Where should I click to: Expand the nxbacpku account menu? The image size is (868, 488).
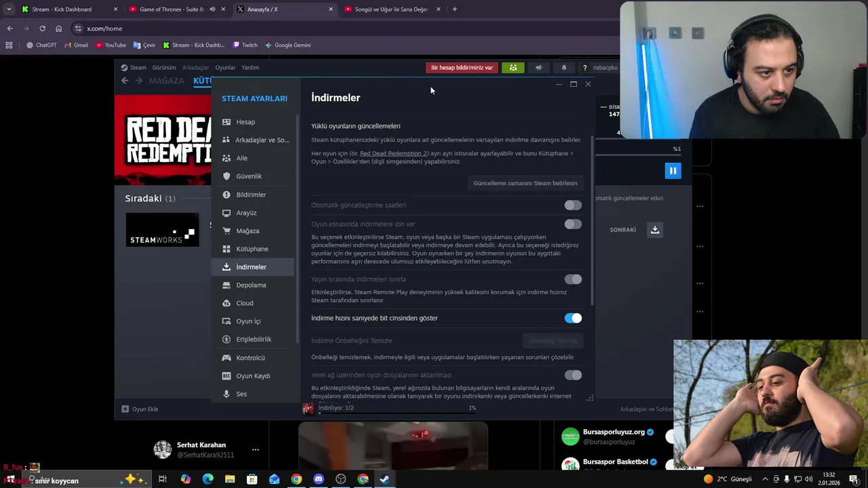click(605, 68)
